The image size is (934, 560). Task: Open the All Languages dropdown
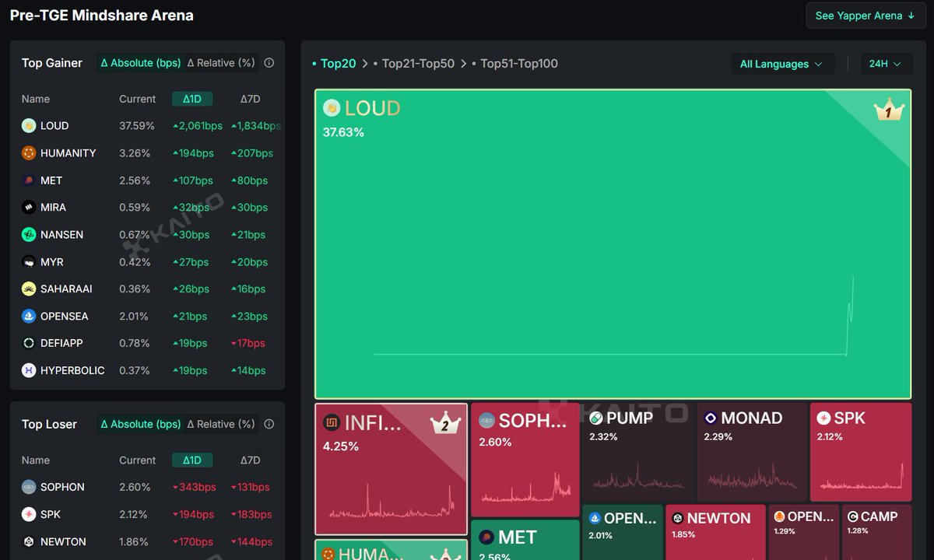point(782,64)
